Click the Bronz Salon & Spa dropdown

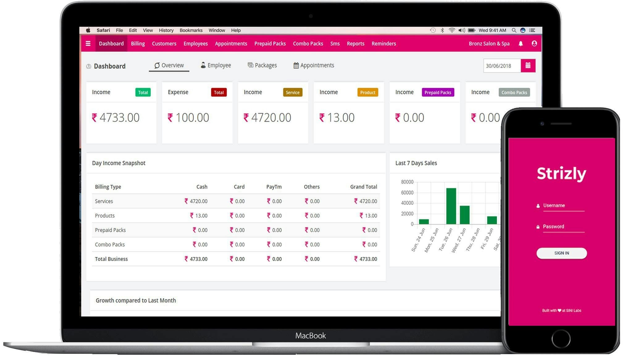489,43
